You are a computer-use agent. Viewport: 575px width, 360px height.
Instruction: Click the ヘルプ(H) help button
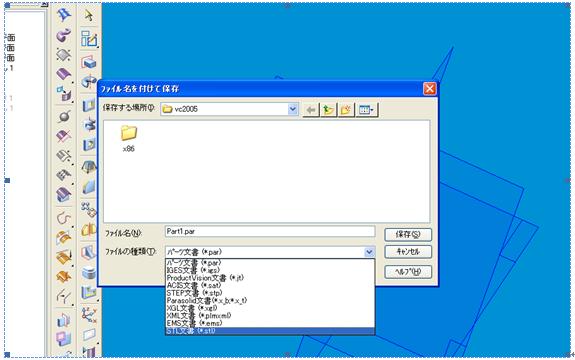pyautogui.click(x=408, y=272)
